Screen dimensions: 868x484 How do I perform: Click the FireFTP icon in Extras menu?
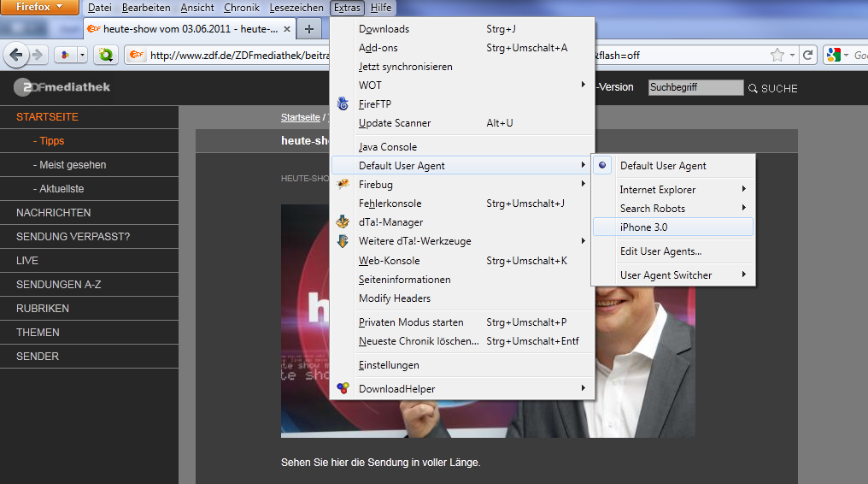(x=343, y=103)
